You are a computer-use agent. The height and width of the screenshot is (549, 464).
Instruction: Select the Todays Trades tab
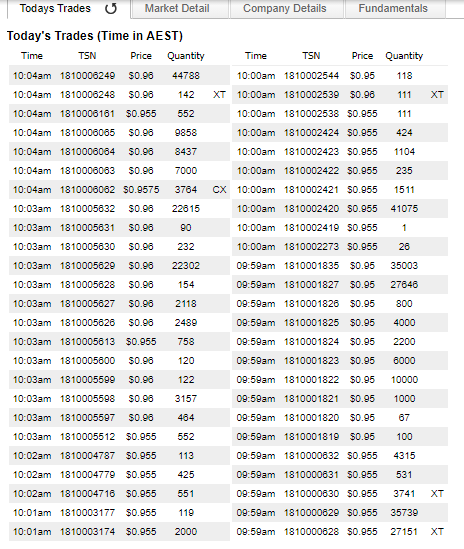click(55, 8)
